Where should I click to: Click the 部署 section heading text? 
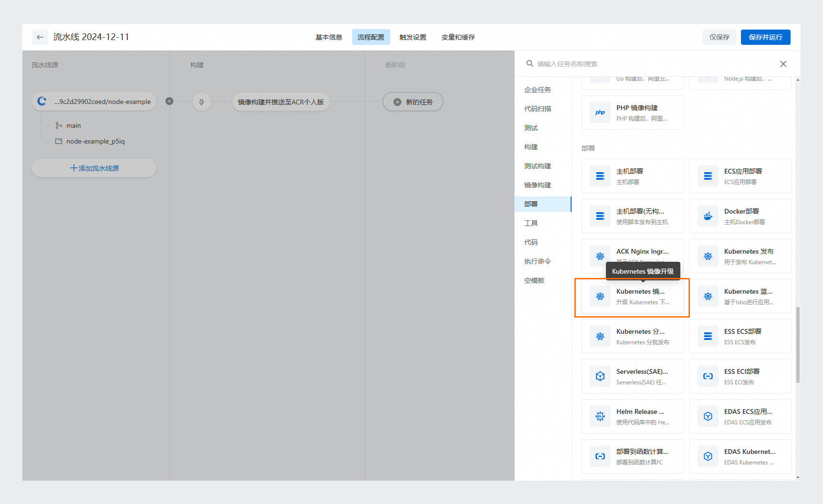(588, 148)
